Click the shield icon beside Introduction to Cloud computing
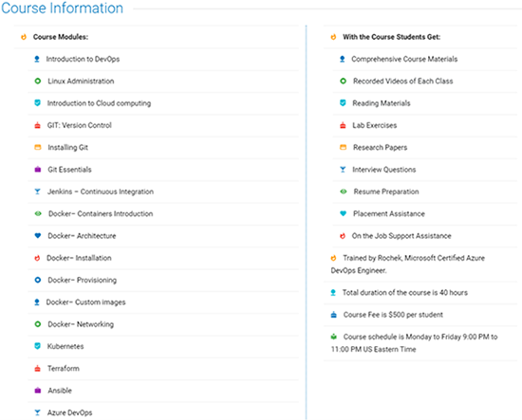This screenshot has width=522, height=420. tap(37, 103)
